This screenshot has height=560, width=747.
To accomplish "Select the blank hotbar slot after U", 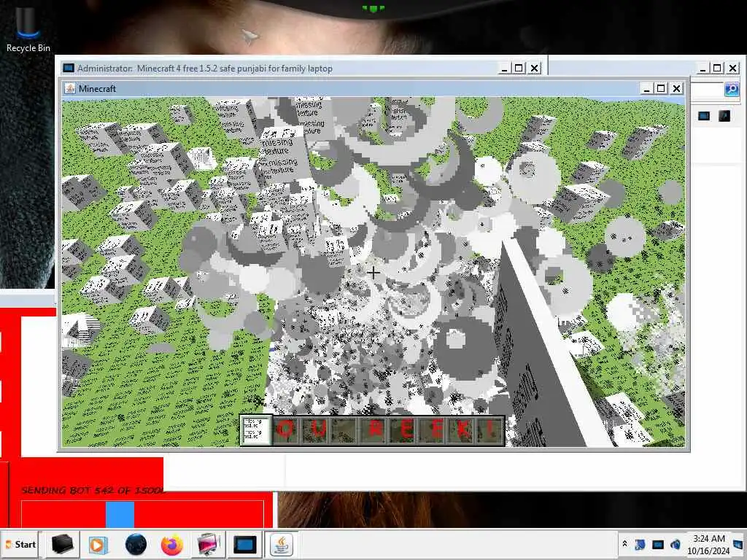I will tap(344, 430).
